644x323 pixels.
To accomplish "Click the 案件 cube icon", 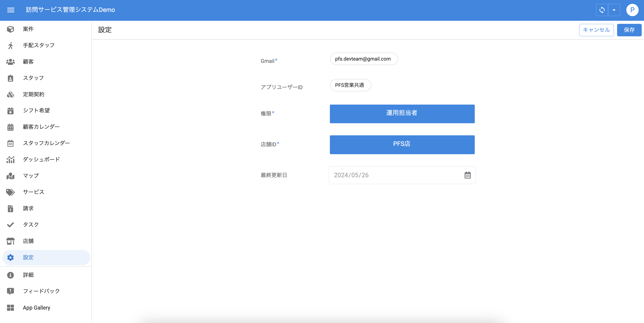I will click(11, 29).
